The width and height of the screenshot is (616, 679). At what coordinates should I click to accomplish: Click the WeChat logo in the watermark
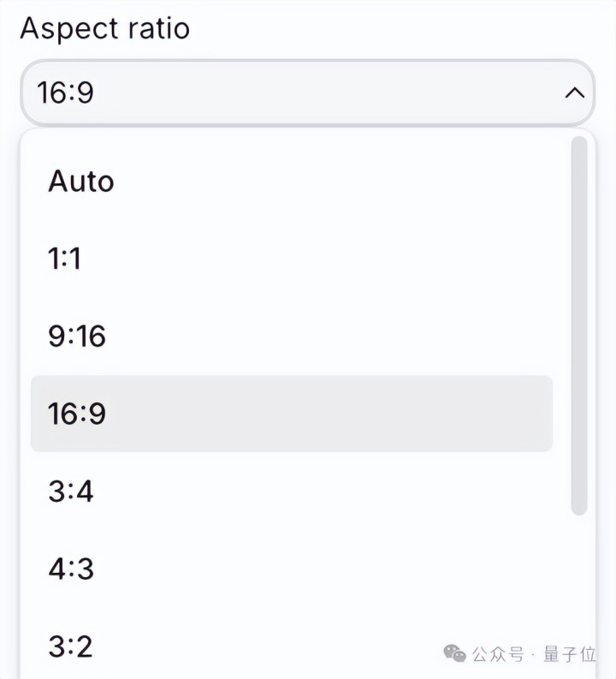[454, 654]
